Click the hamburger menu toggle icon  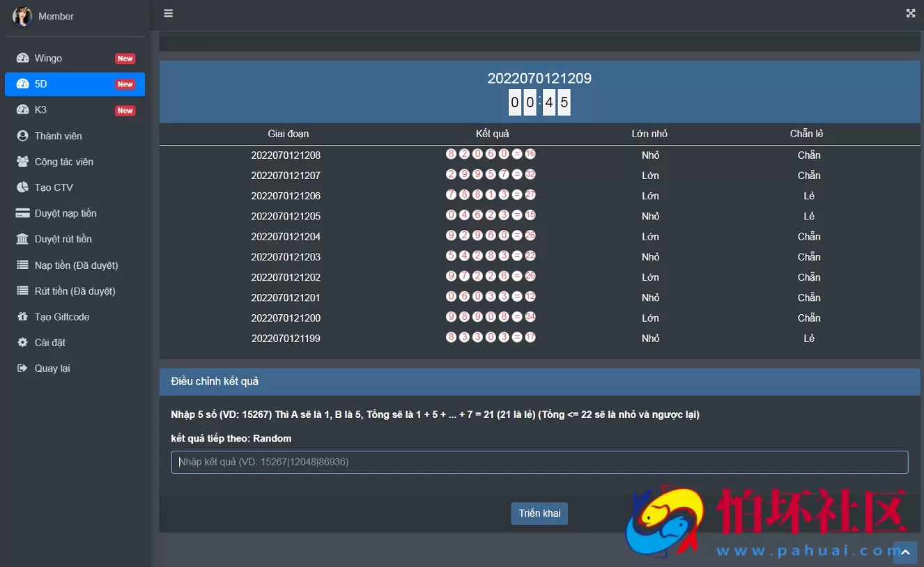pyautogui.click(x=168, y=13)
